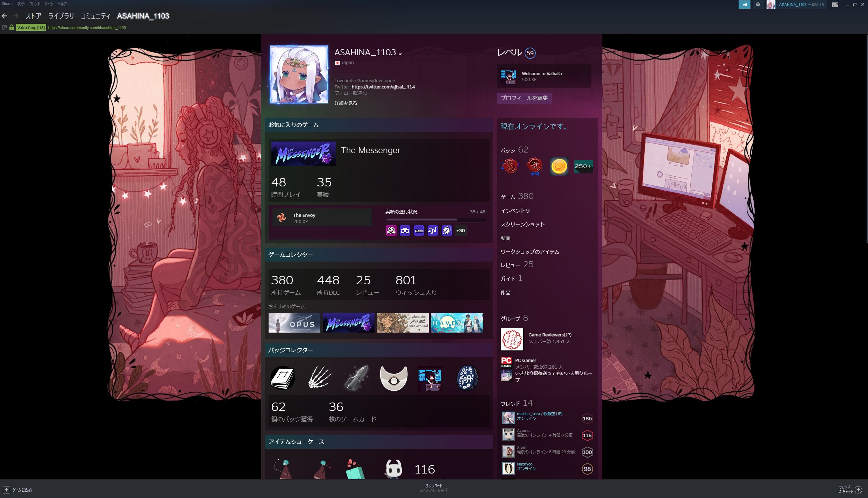Viewport: 868px width, 498px height.
Task: Open the Welcome to Valhalla badge
Action: coord(544,76)
